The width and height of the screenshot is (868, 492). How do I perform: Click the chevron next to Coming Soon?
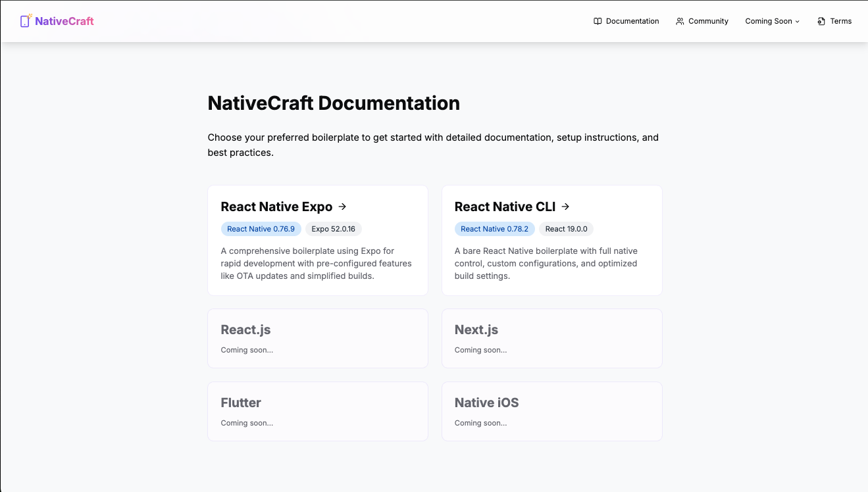[x=798, y=22]
